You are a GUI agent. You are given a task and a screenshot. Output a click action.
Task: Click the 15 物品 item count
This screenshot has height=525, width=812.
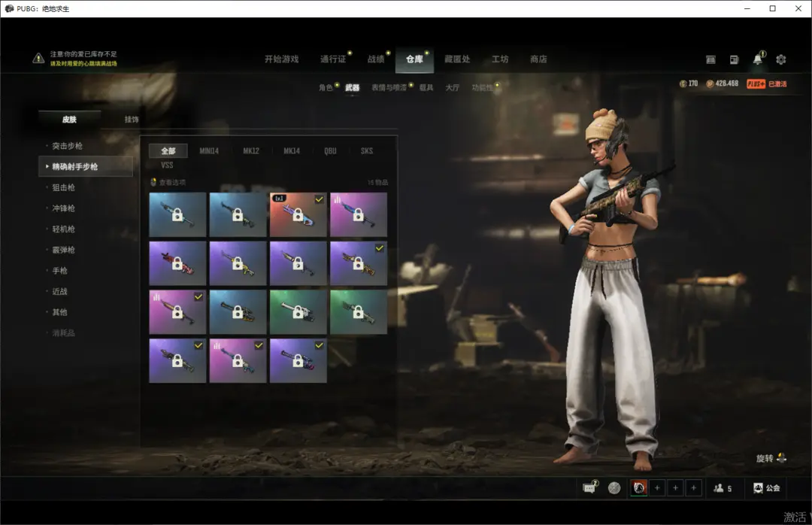[377, 183]
